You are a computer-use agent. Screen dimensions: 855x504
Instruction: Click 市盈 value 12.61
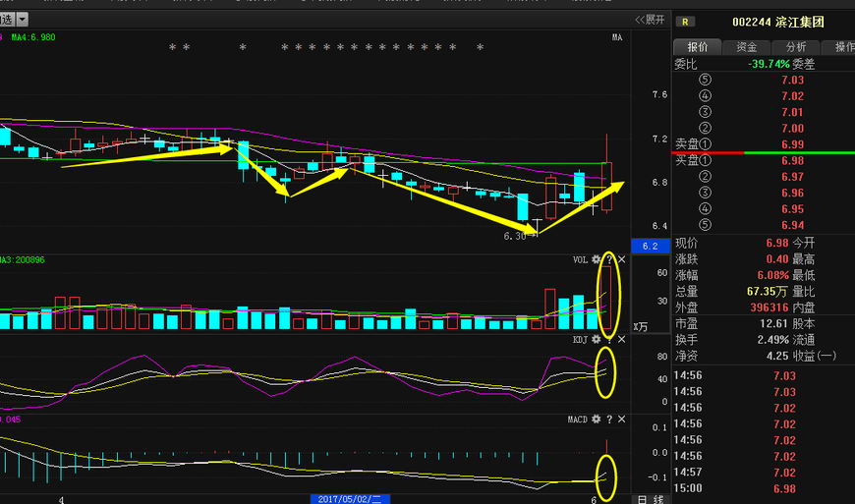click(x=774, y=323)
